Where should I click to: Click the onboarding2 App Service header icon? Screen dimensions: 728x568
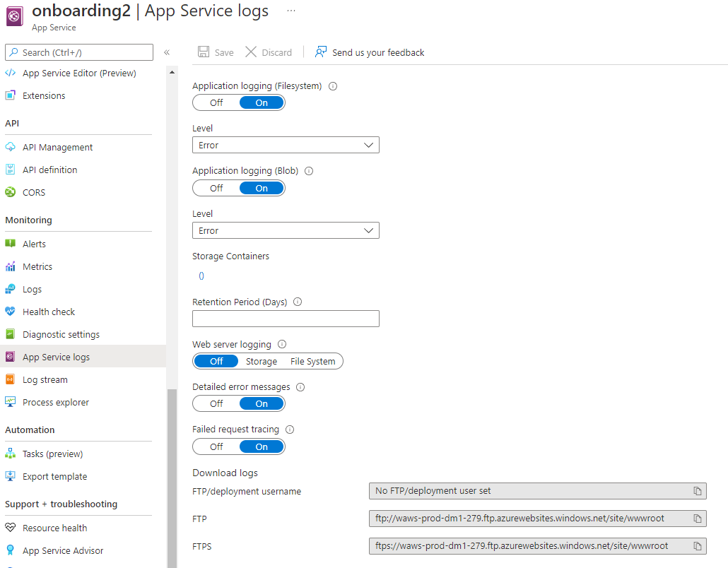coord(14,16)
